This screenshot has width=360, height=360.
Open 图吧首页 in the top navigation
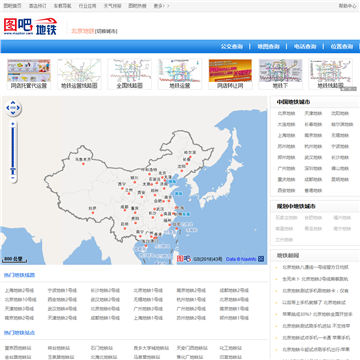pos(12,6)
